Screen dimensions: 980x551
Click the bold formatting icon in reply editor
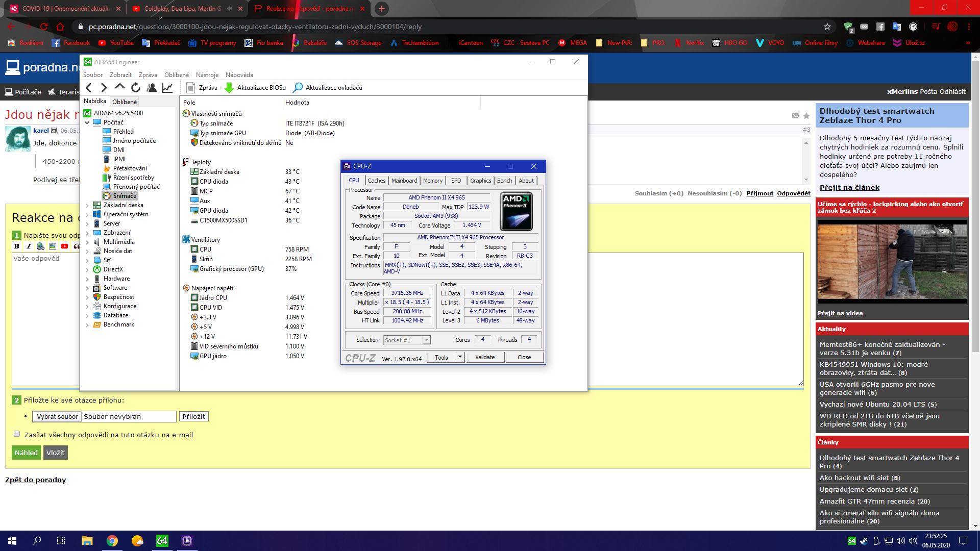click(17, 246)
